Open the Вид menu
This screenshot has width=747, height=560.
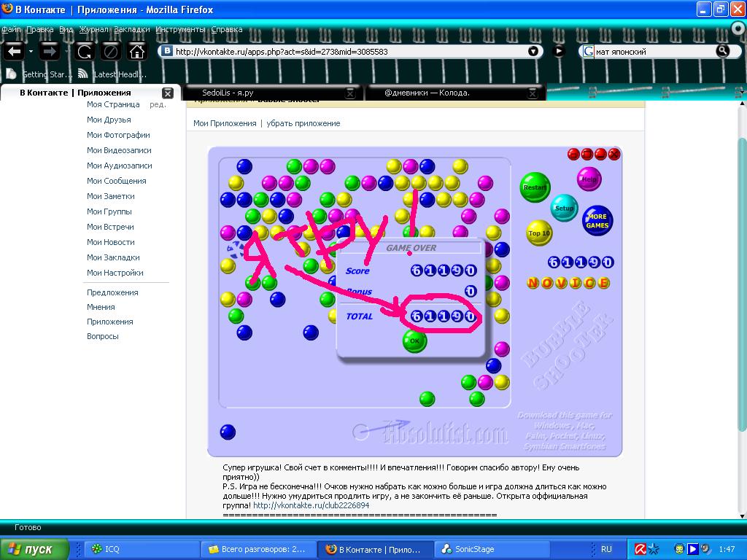point(66,29)
